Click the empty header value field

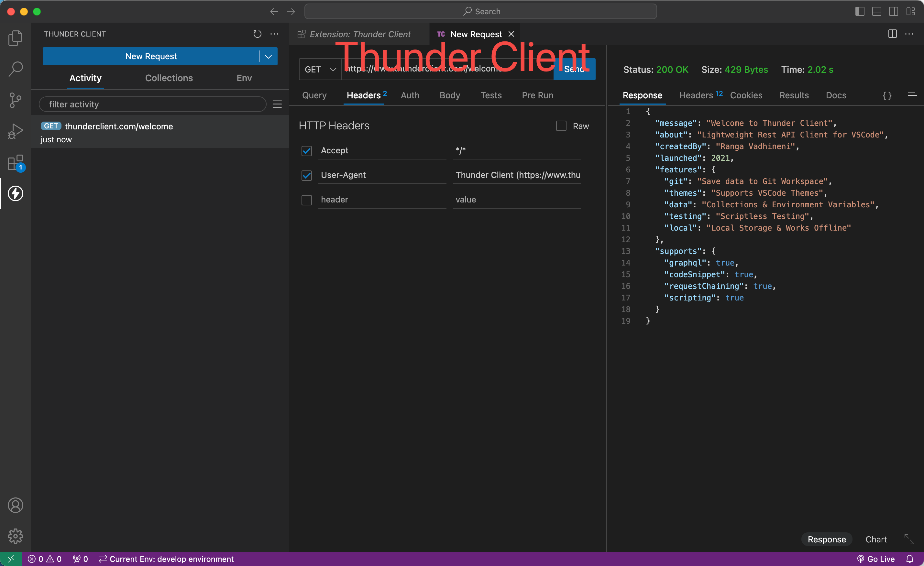point(517,200)
